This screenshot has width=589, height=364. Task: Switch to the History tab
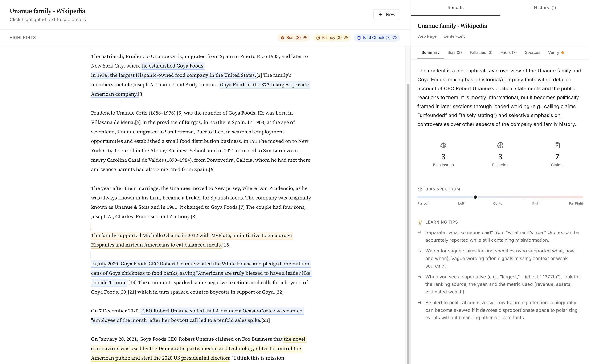click(x=544, y=8)
